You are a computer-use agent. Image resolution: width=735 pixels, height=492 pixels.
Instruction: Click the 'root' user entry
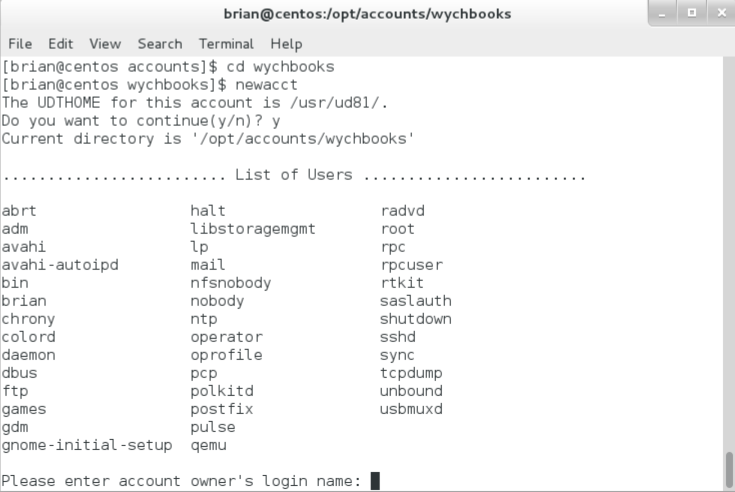398,229
